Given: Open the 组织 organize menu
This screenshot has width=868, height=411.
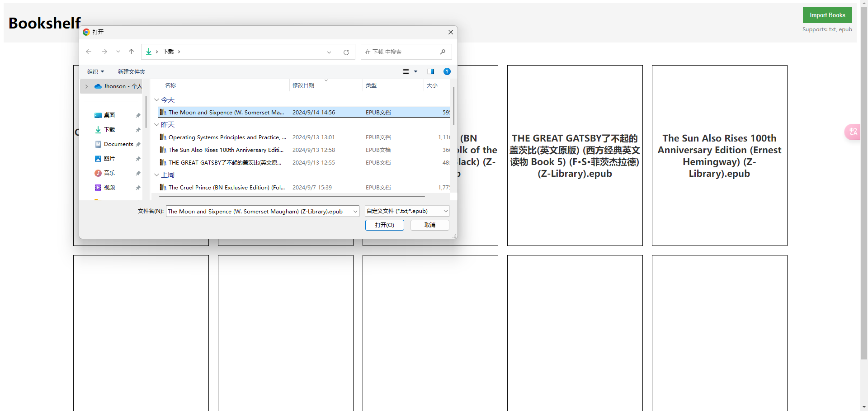Looking at the screenshot, I should coord(95,71).
